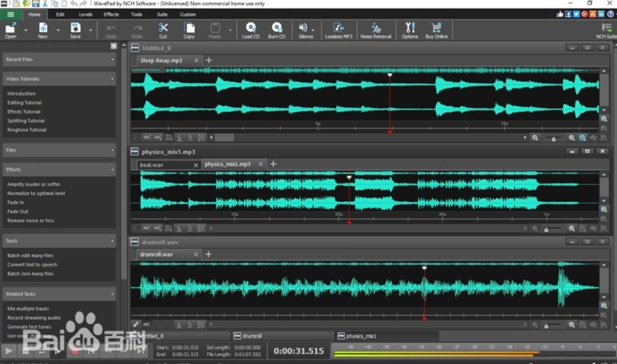Screen dimensions: 617x364
Task: Open the Noise Removal tool
Action: 376,29
